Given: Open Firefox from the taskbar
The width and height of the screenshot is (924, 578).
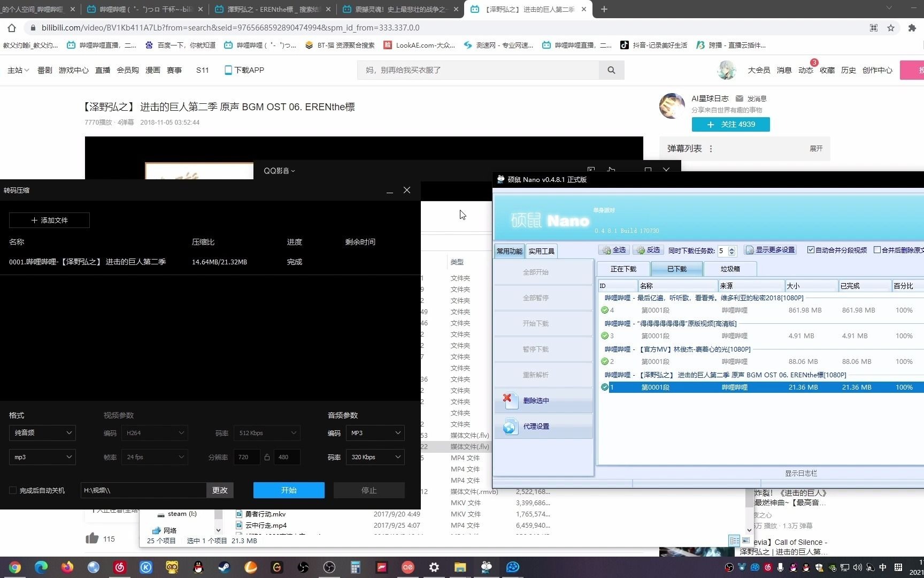Looking at the screenshot, I should 67,567.
